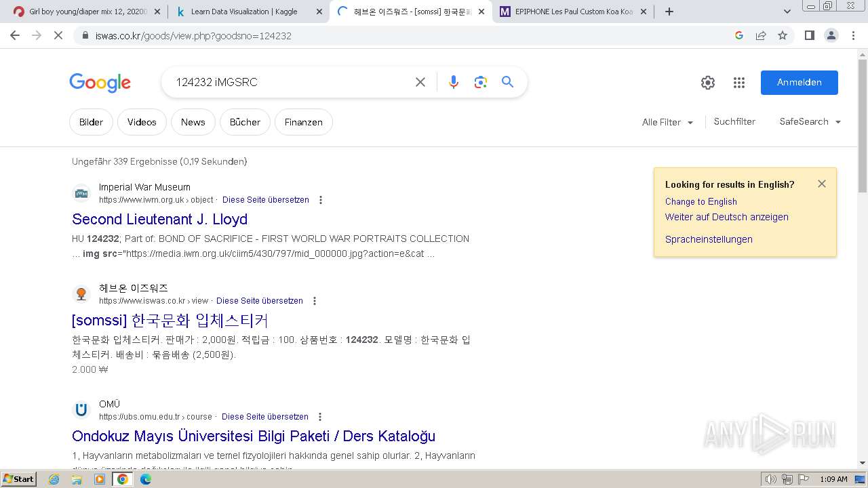Viewport: 868px width, 488px height.
Task: Open Spracheinstellungen link
Action: pyautogui.click(x=709, y=239)
